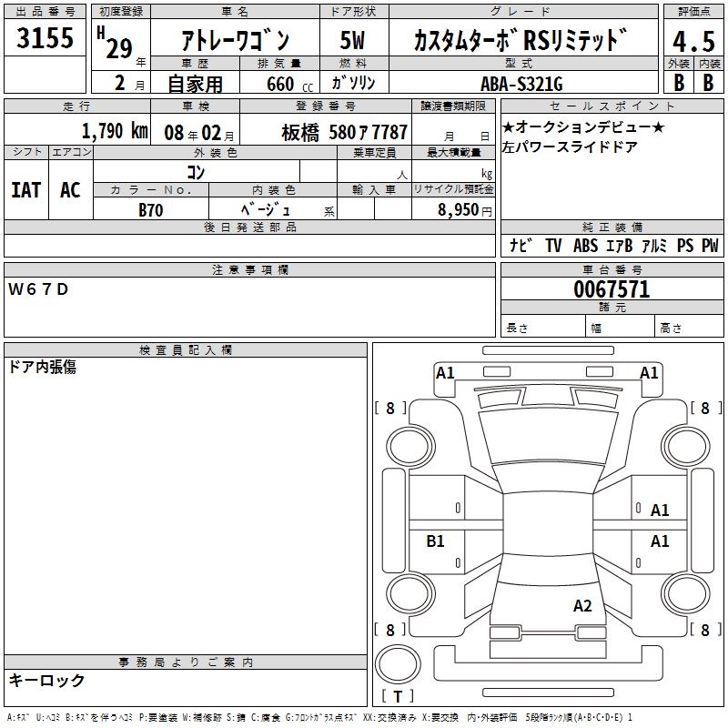The width and height of the screenshot is (728, 728).
Task: Select the caution note W67D
Action: point(38,289)
